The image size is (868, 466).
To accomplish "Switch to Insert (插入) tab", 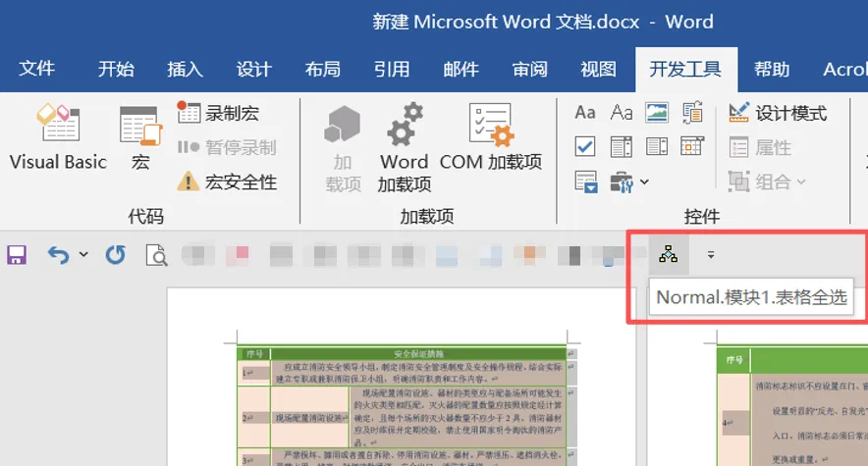I will coord(185,69).
